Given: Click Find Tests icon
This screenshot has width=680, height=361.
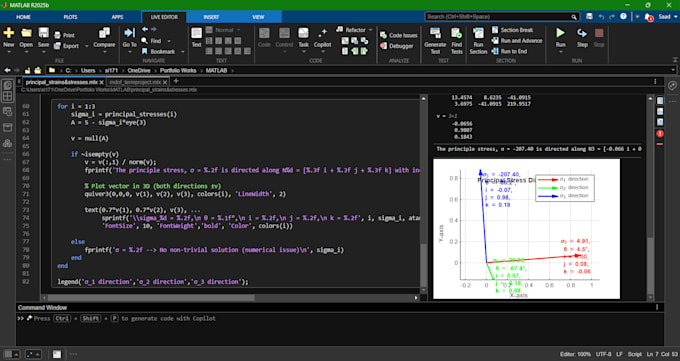Looking at the screenshot, I should 456,33.
